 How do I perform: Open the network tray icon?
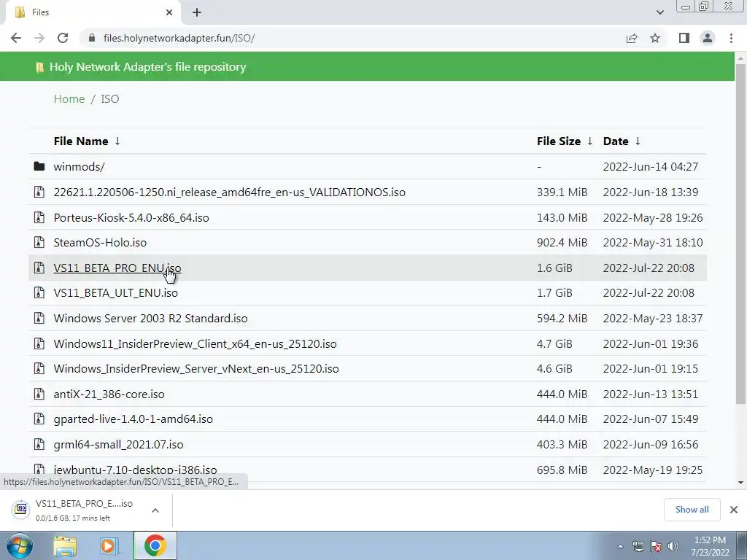638,546
